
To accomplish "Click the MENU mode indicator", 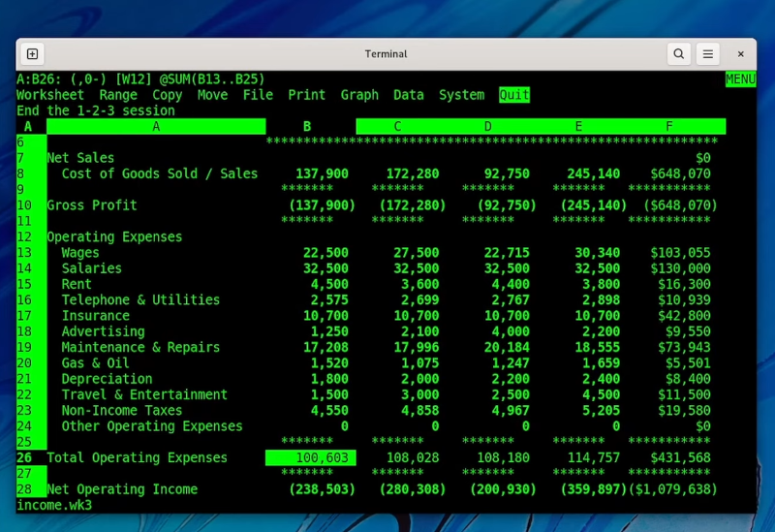I will tap(740, 79).
